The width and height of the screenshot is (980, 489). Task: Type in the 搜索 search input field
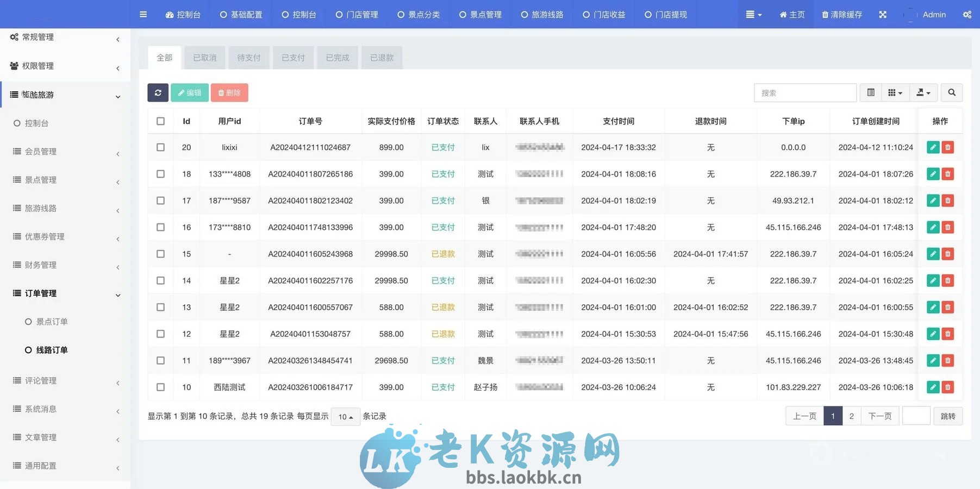click(805, 92)
